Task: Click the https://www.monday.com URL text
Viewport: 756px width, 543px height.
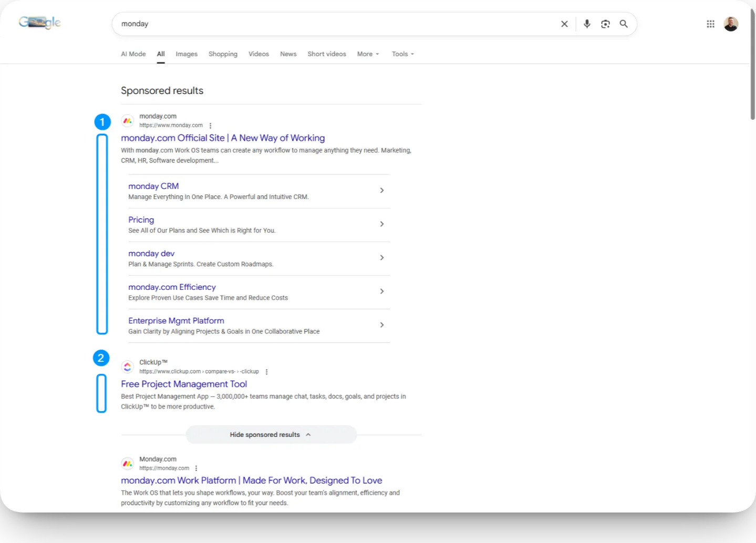Action: tap(171, 126)
